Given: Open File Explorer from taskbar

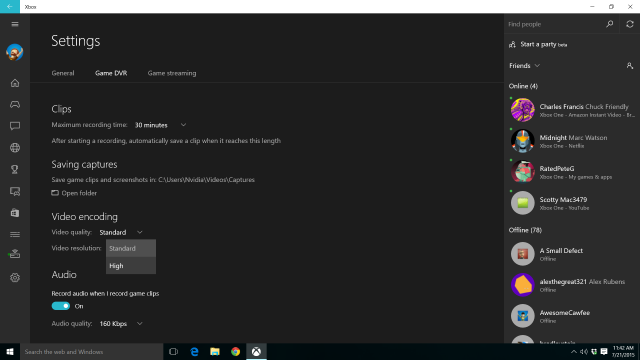Looking at the screenshot, I should [x=215, y=351].
